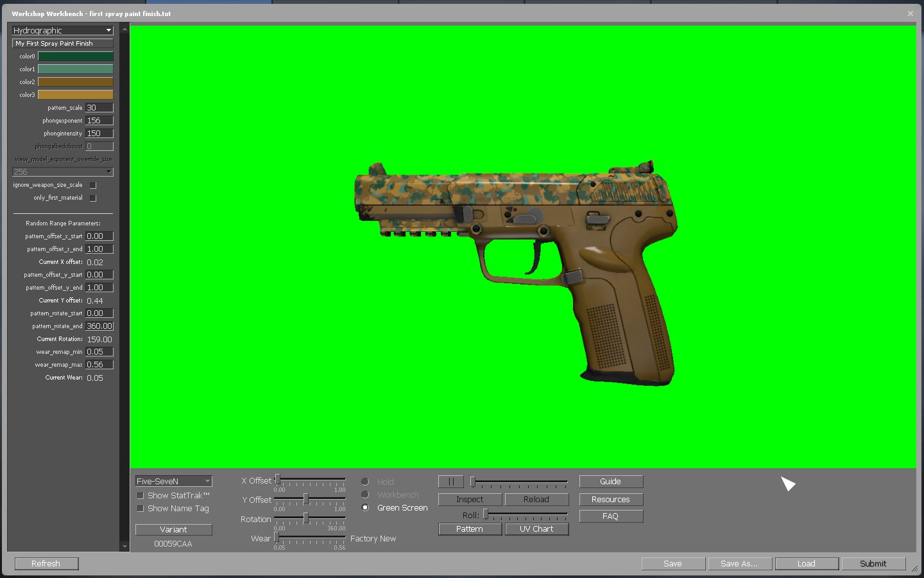Click the Wear slider
924x578 pixels.
pyautogui.click(x=311, y=537)
